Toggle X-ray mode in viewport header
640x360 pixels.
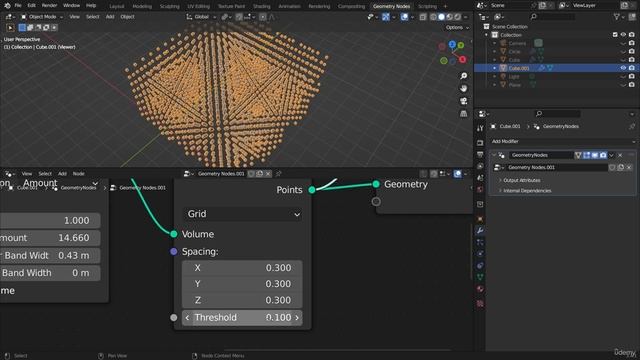pyautogui.click(x=423, y=17)
